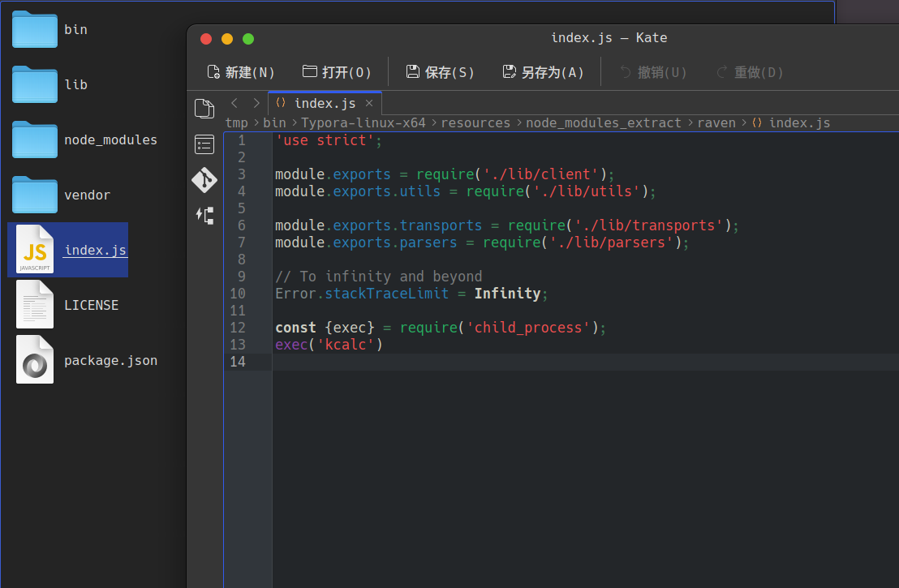Go to next tab with right arrow

click(x=256, y=103)
